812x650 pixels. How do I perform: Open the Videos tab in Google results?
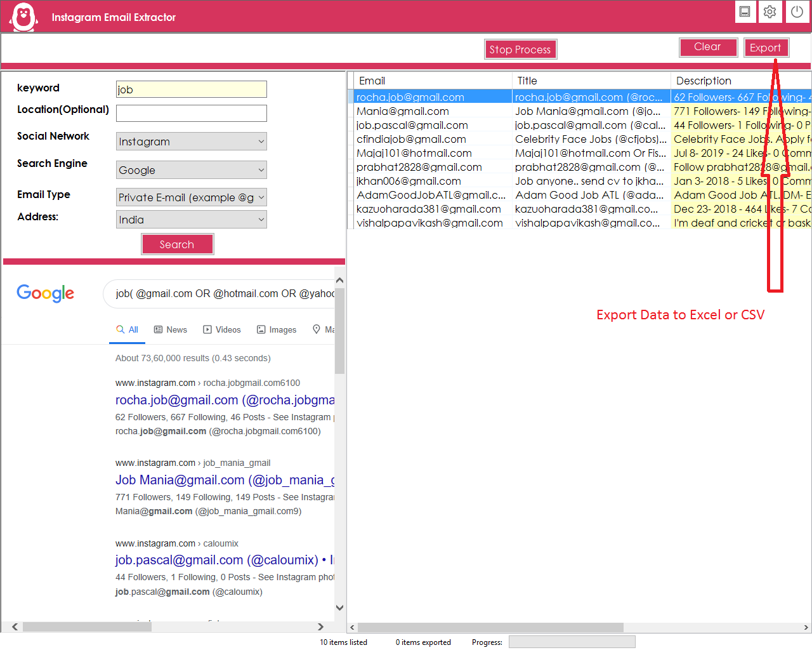pos(222,330)
